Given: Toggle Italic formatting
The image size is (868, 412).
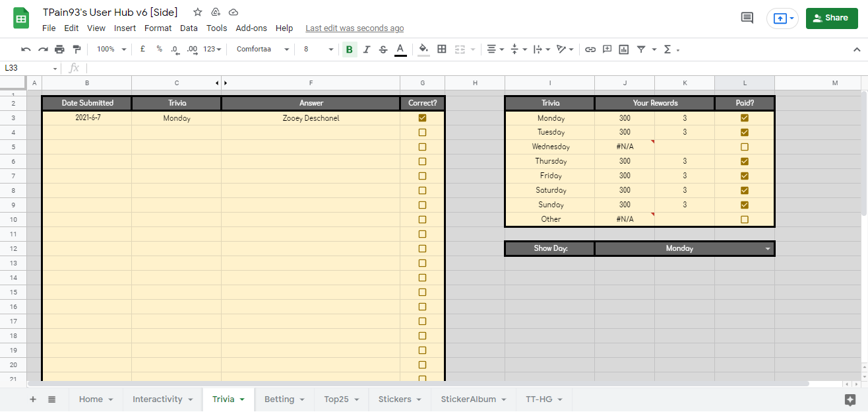Looking at the screenshot, I should point(366,49).
